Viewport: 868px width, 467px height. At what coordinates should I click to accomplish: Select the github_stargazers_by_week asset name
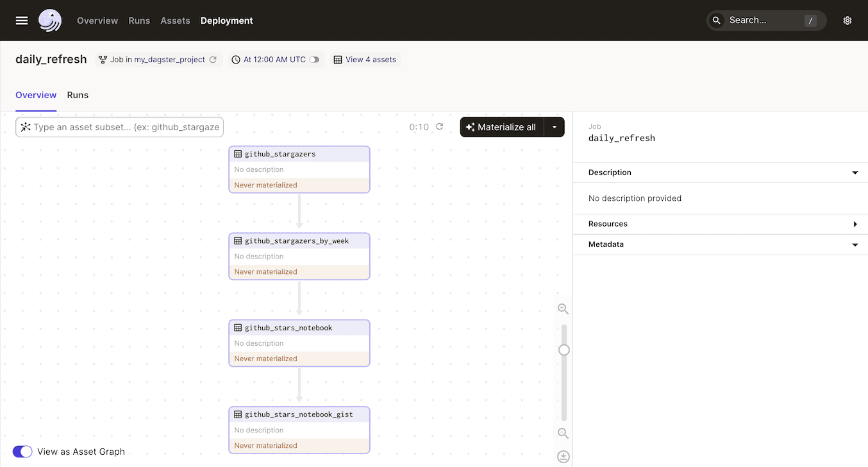[297, 241]
